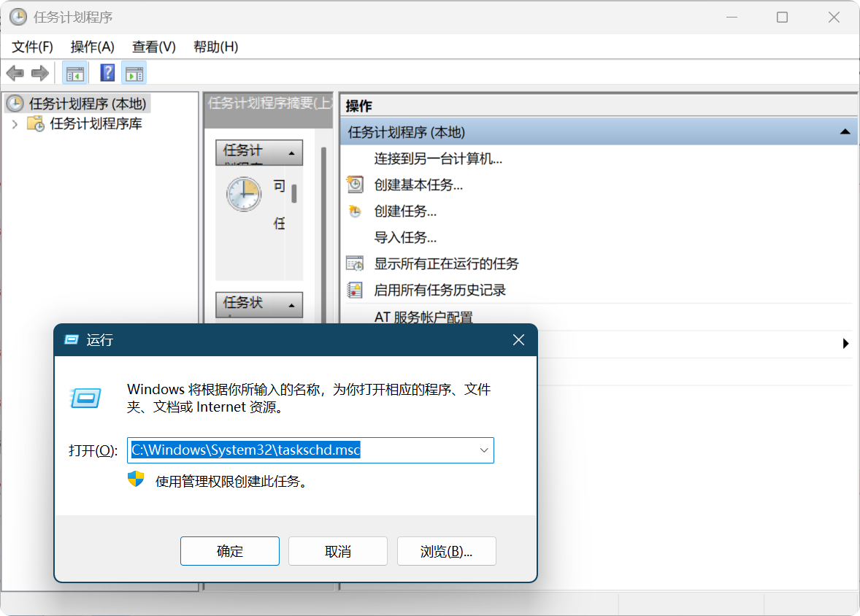Toggle the console tree pane icon
Image resolution: width=860 pixels, height=616 pixels.
pyautogui.click(x=75, y=73)
